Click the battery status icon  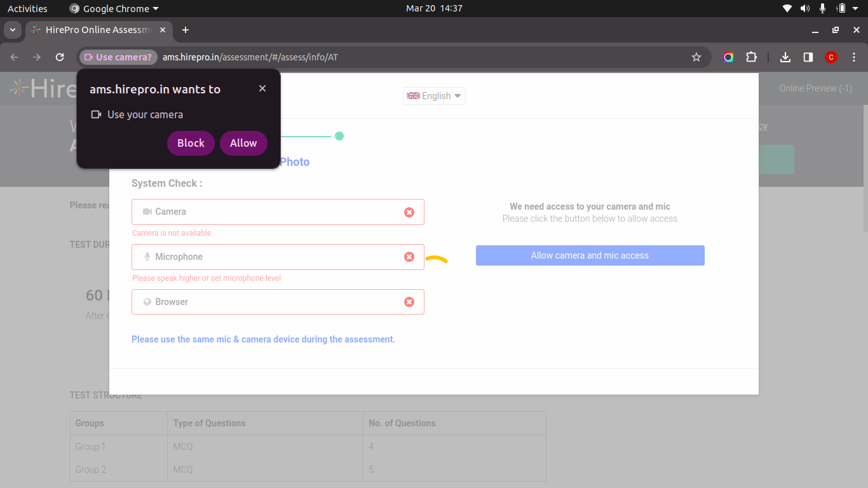click(x=841, y=8)
